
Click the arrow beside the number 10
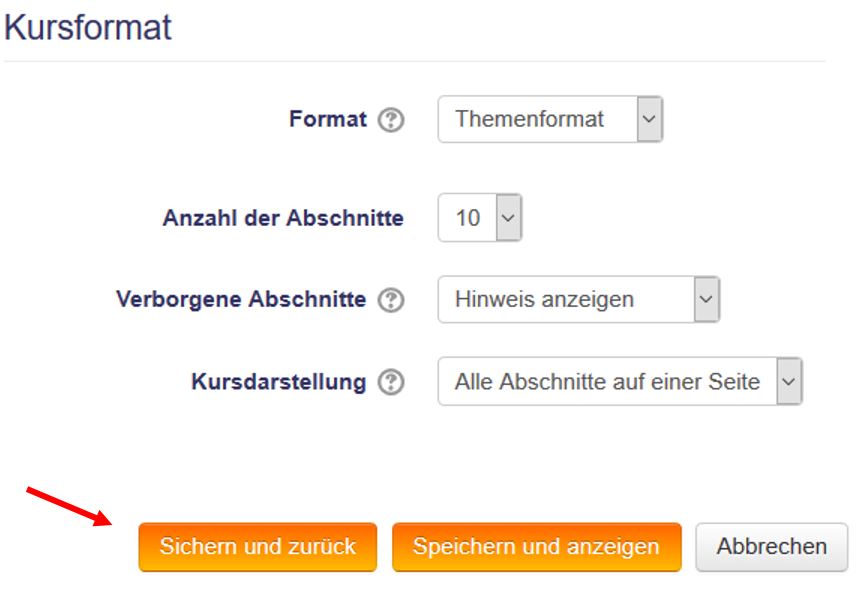[x=509, y=217]
